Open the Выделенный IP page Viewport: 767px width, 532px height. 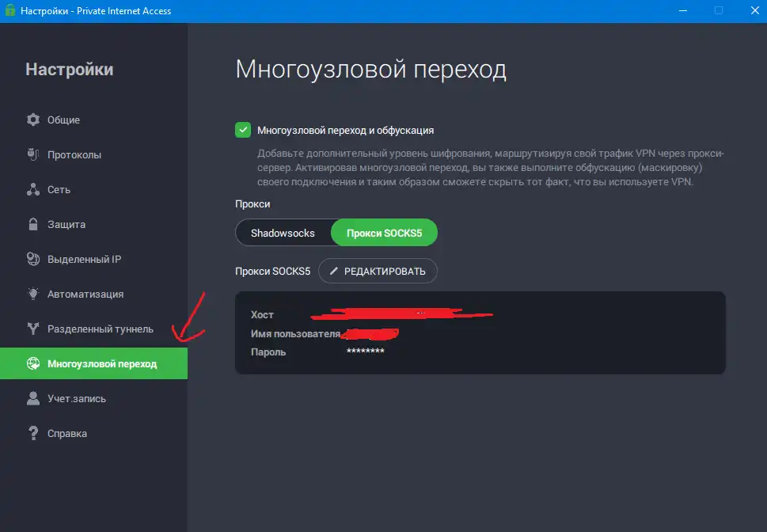point(93,259)
